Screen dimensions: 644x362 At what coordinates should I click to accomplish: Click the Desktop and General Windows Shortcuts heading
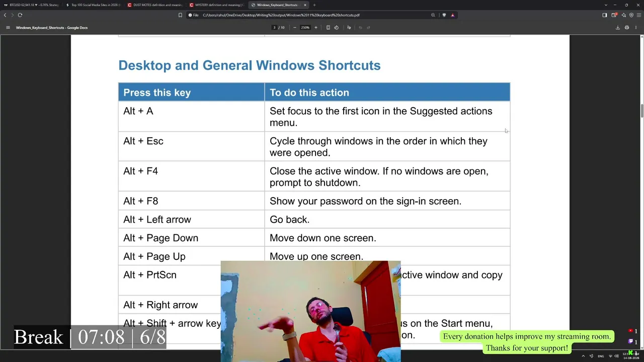pyautogui.click(x=249, y=65)
